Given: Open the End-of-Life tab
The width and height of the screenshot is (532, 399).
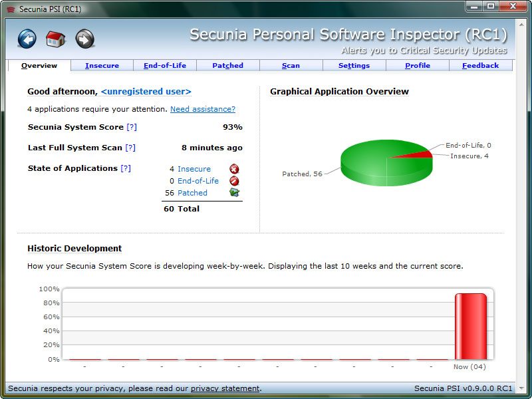Looking at the screenshot, I should tap(165, 65).
